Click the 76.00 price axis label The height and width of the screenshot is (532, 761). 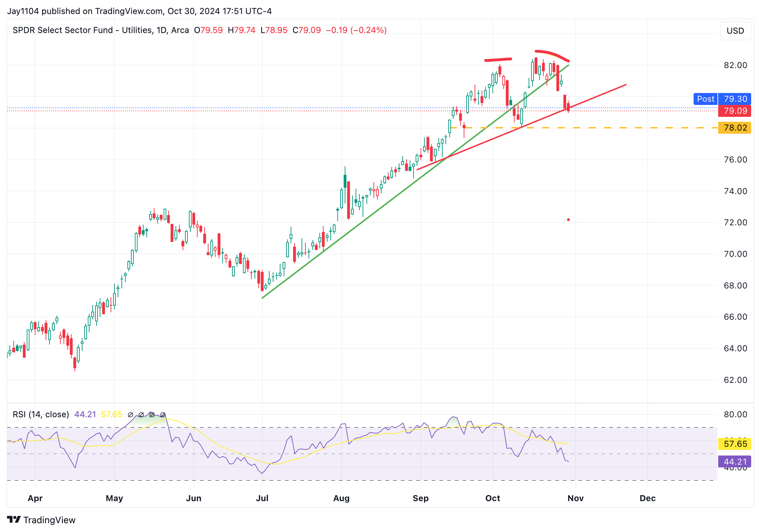(x=735, y=160)
